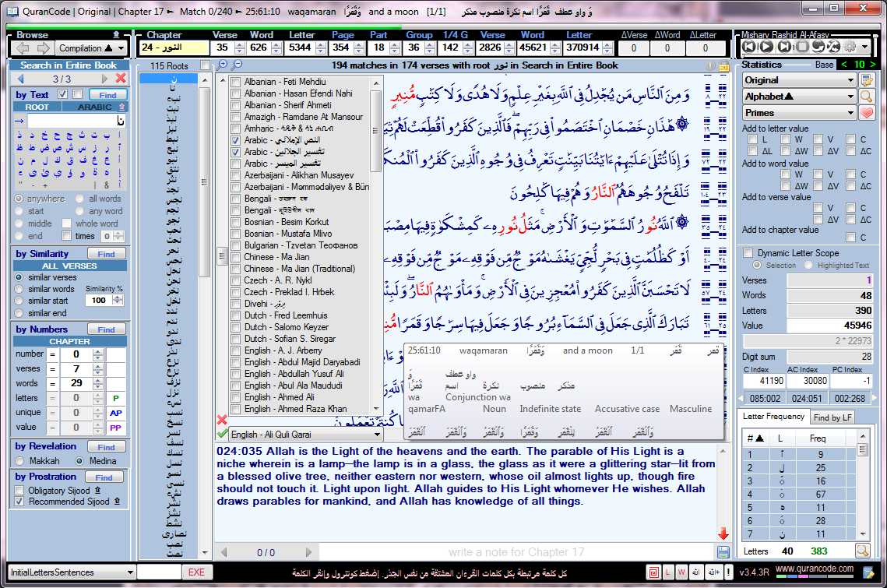This screenshot has height=588, width=887.
Task: Zoom in the verse text
Action: pyautogui.click(x=222, y=65)
